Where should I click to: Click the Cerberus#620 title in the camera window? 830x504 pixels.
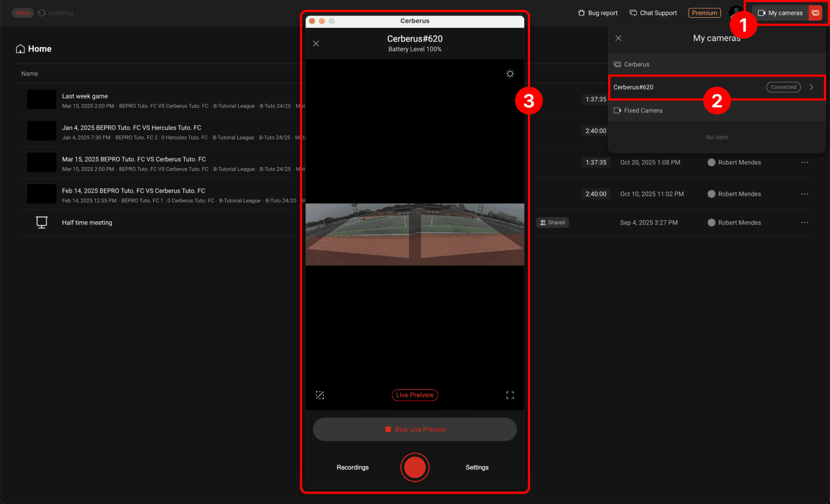[x=415, y=39]
